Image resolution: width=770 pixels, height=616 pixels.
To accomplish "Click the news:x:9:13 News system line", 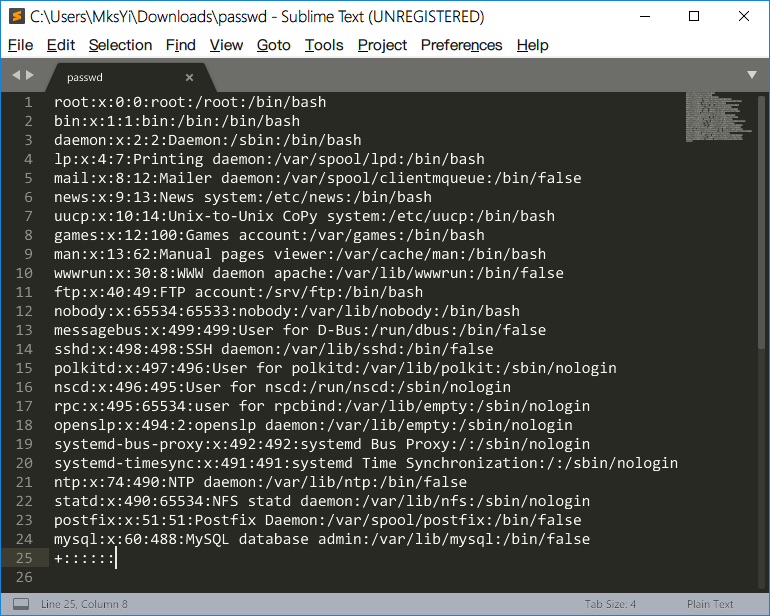I will 243,197.
